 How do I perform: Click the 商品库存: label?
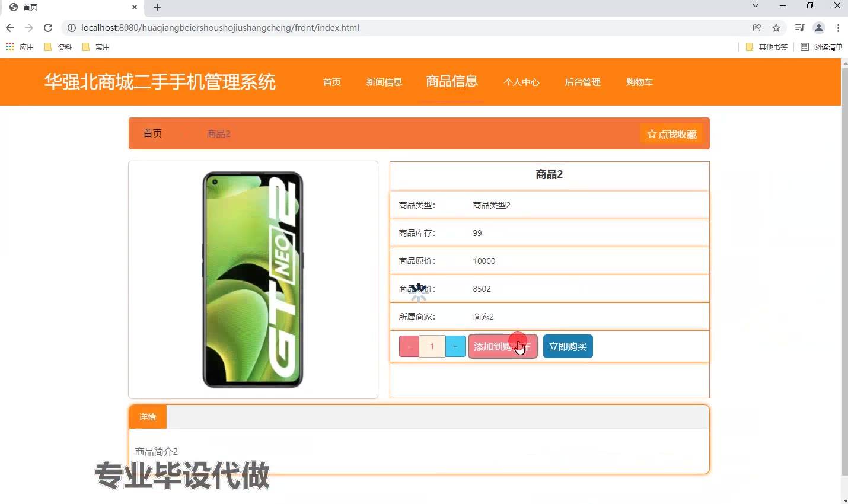click(x=417, y=233)
